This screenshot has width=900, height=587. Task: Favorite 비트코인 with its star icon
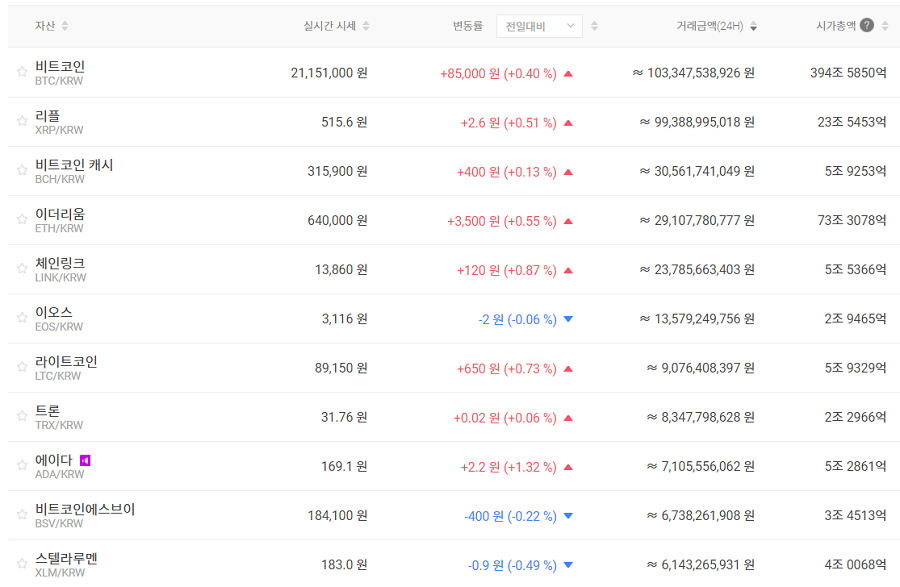[x=22, y=72]
